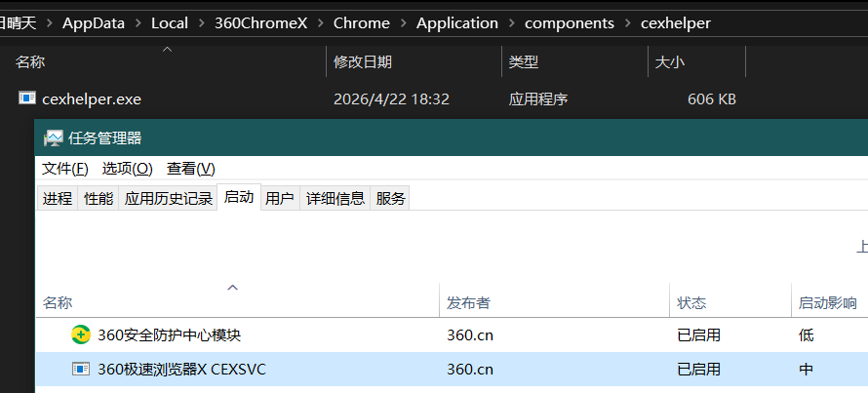Sort startup items by 状态 header
The height and width of the screenshot is (393, 868).
click(691, 302)
